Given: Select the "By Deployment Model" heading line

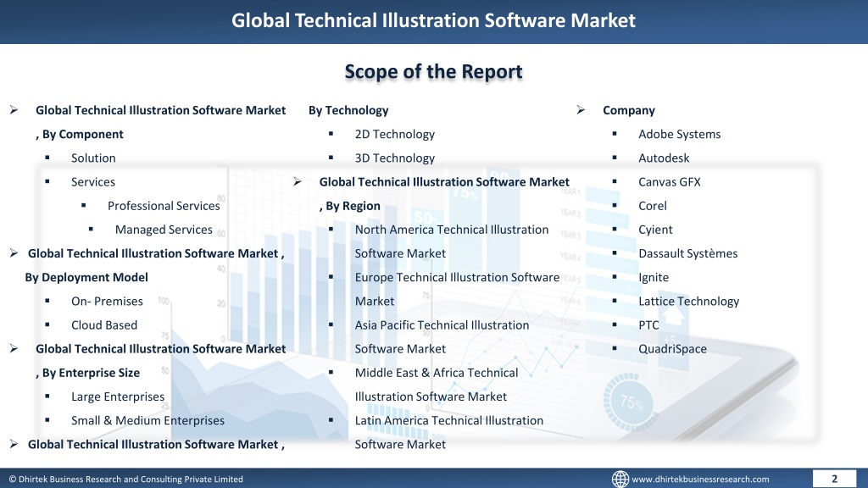Looking at the screenshot, I should tap(86, 277).
